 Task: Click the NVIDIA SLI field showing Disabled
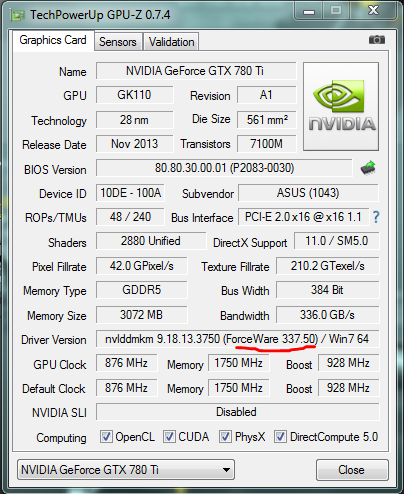tap(237, 412)
